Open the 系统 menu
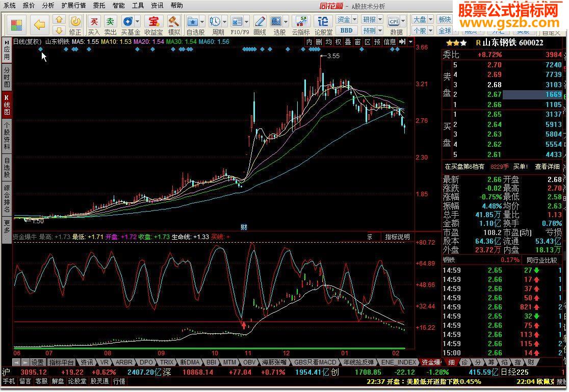 [x=10, y=6]
